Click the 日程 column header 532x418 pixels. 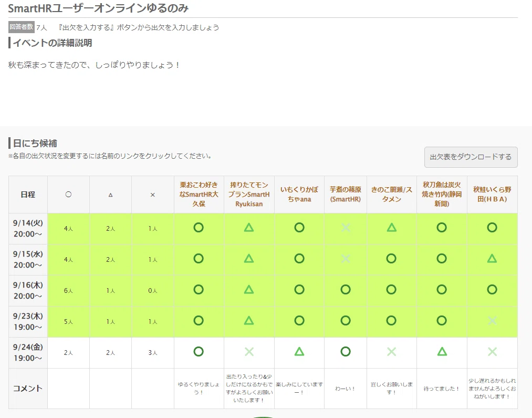point(28,195)
